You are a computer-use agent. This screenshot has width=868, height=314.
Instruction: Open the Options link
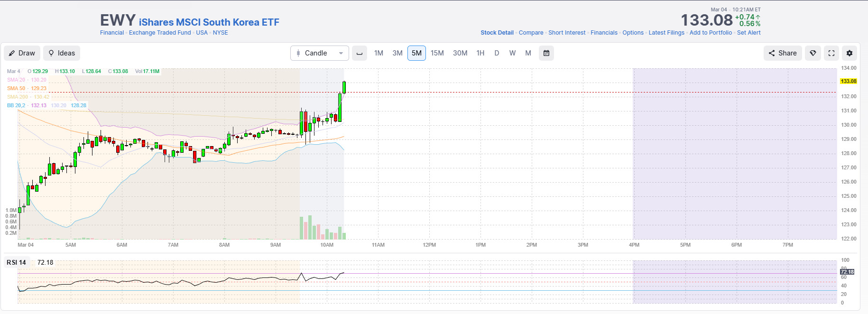pyautogui.click(x=633, y=33)
